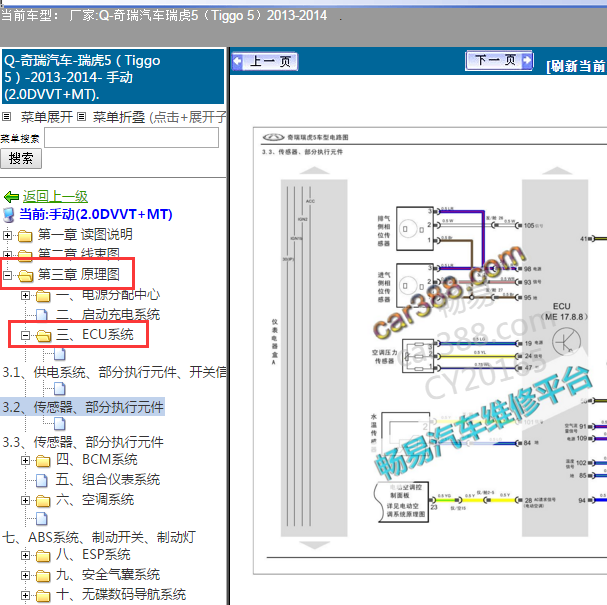Click the document icon above 七、ABS系统

[x=42, y=518]
